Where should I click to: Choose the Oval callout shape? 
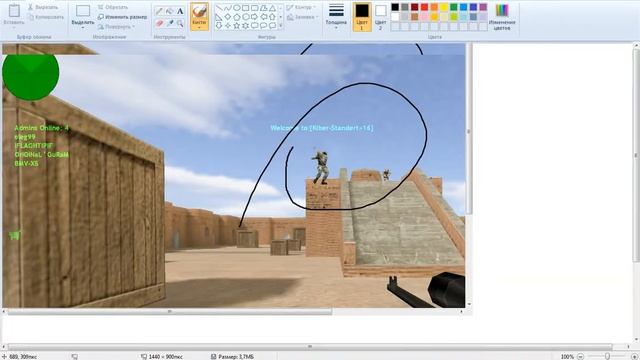(263, 25)
